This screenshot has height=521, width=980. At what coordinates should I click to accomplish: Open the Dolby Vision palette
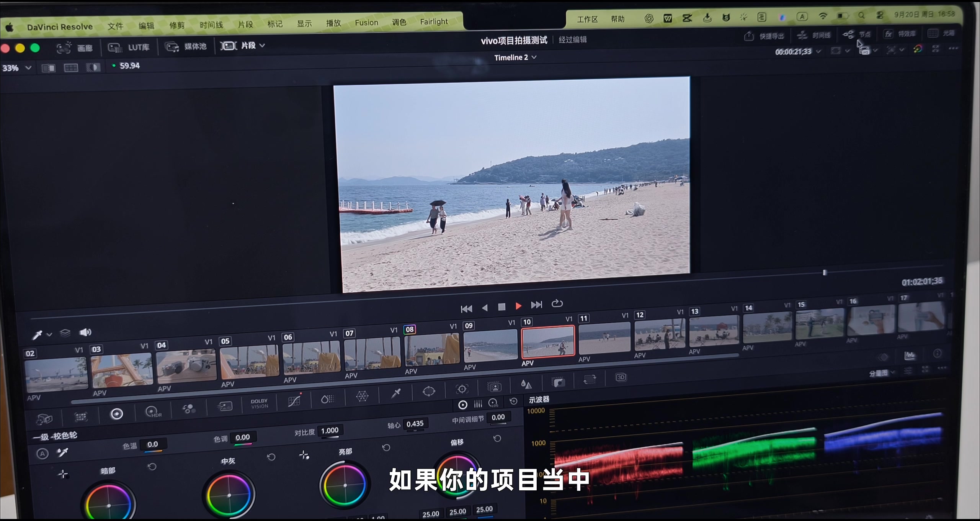[260, 404]
